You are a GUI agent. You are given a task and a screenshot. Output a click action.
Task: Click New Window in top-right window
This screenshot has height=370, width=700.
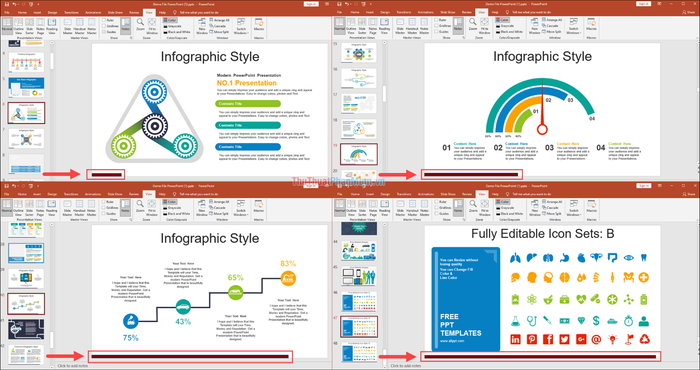click(x=534, y=27)
